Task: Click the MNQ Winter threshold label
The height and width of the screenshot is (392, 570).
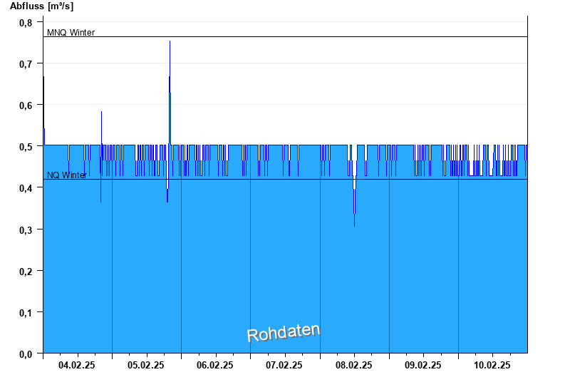Action: 71,32
